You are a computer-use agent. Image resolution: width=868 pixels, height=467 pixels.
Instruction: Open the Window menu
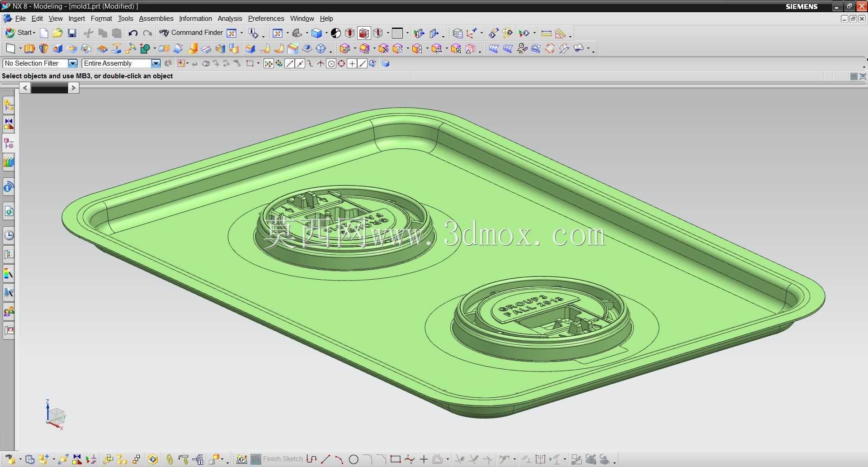(x=302, y=19)
